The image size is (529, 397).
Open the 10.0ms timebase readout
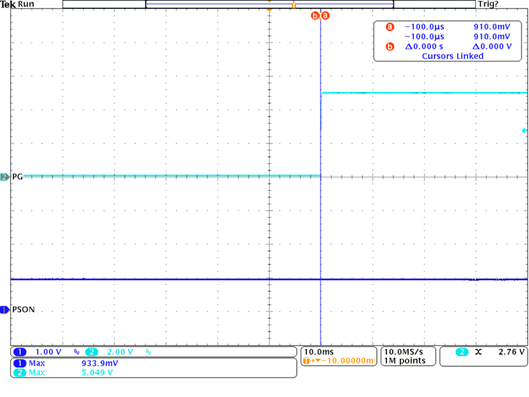tap(319, 352)
